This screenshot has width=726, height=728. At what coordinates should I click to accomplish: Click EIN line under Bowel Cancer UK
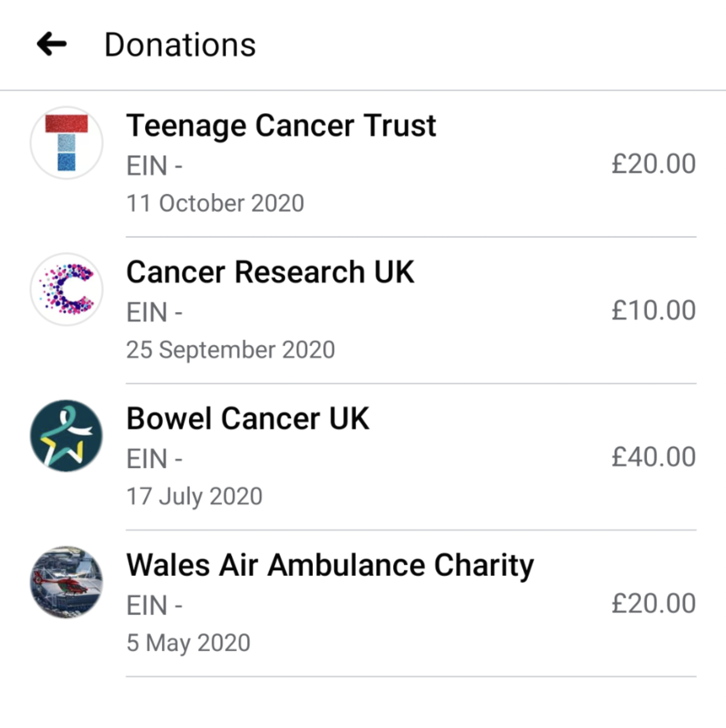(154, 459)
